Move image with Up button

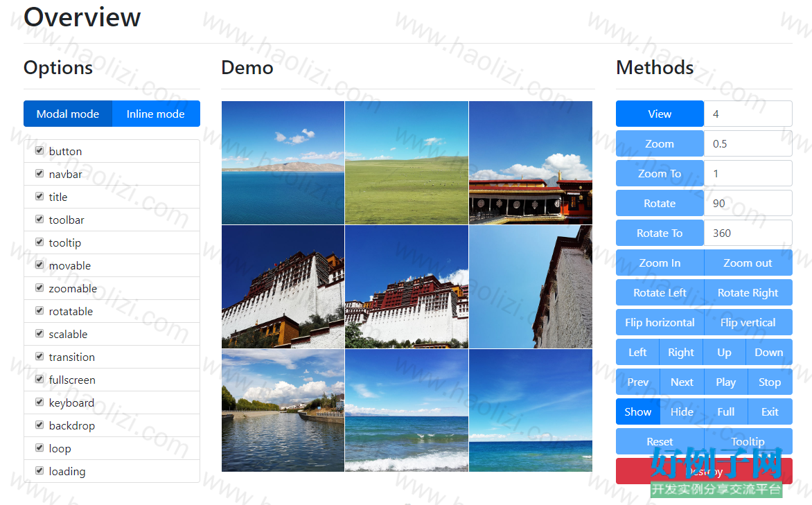pos(725,352)
